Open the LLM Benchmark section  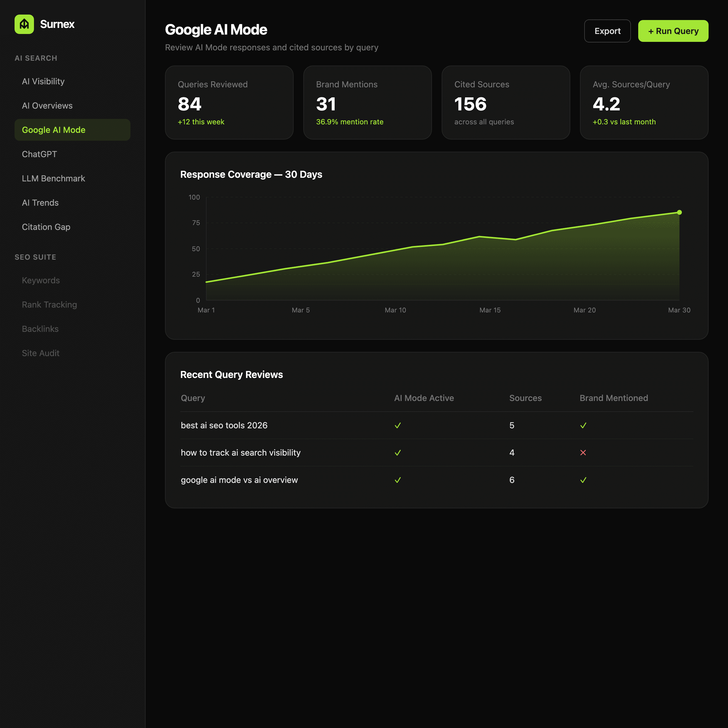pyautogui.click(x=53, y=179)
